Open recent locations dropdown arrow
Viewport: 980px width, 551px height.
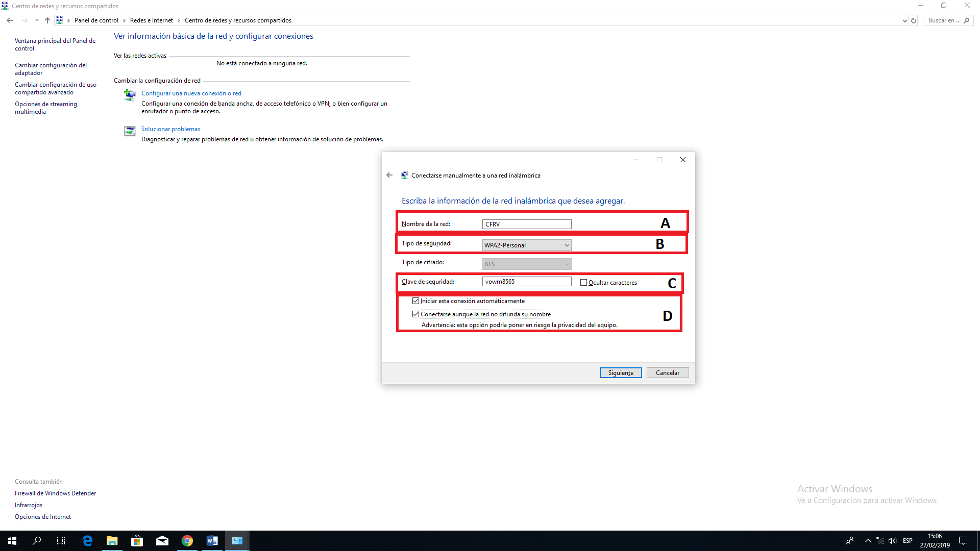[x=37, y=20]
